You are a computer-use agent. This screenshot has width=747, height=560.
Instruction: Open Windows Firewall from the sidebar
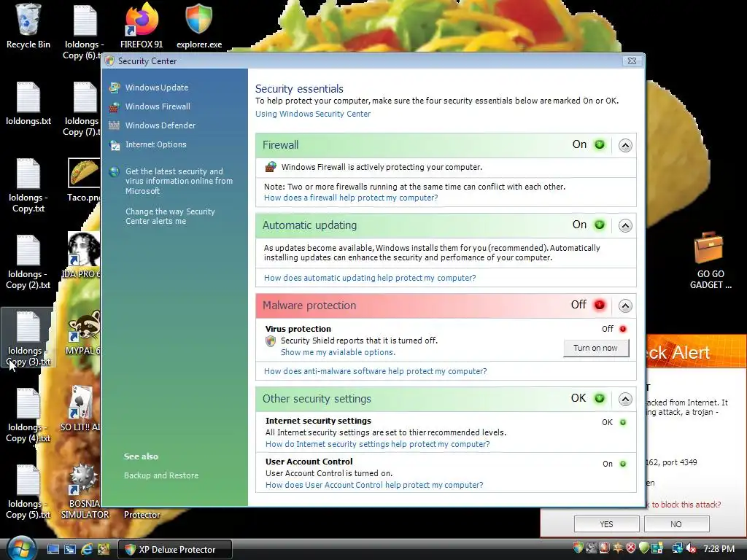[x=158, y=106]
